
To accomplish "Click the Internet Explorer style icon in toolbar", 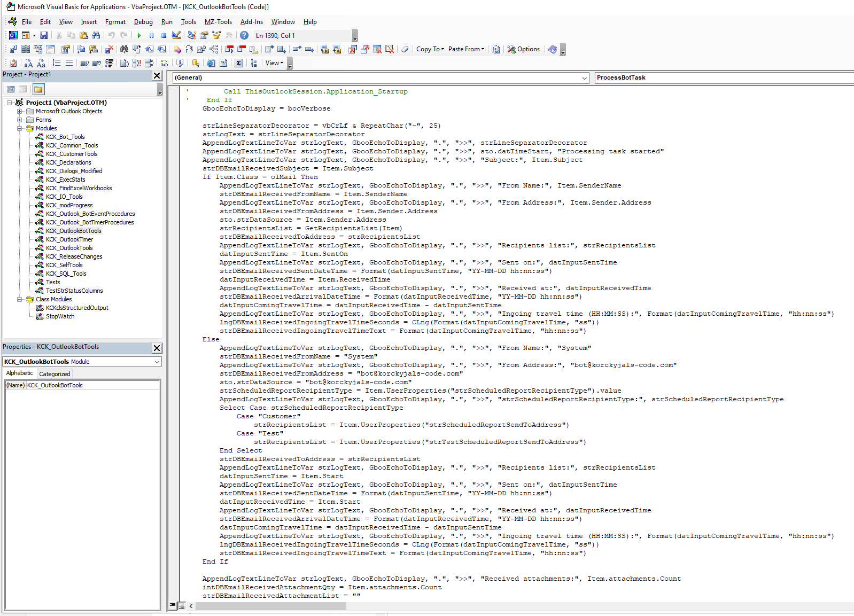I will pyautogui.click(x=211, y=63).
